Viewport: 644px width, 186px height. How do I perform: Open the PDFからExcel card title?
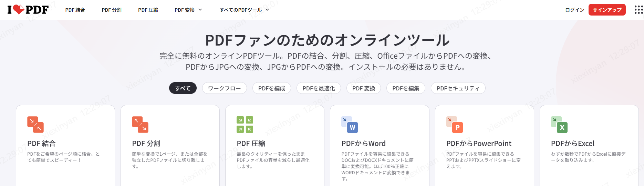click(x=573, y=144)
